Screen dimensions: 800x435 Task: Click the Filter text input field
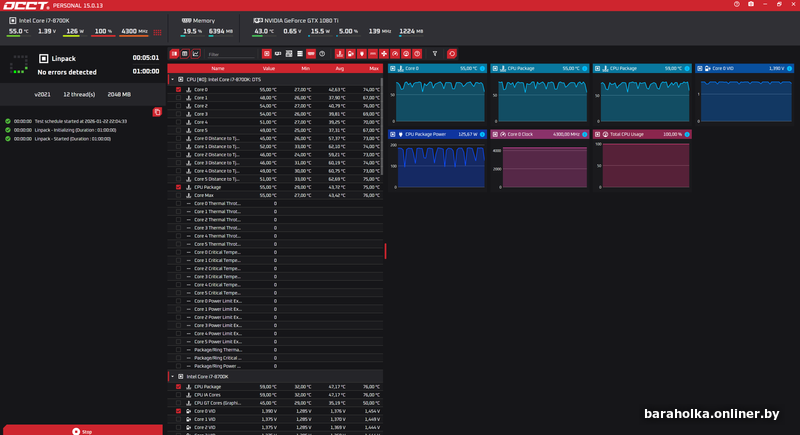230,53
